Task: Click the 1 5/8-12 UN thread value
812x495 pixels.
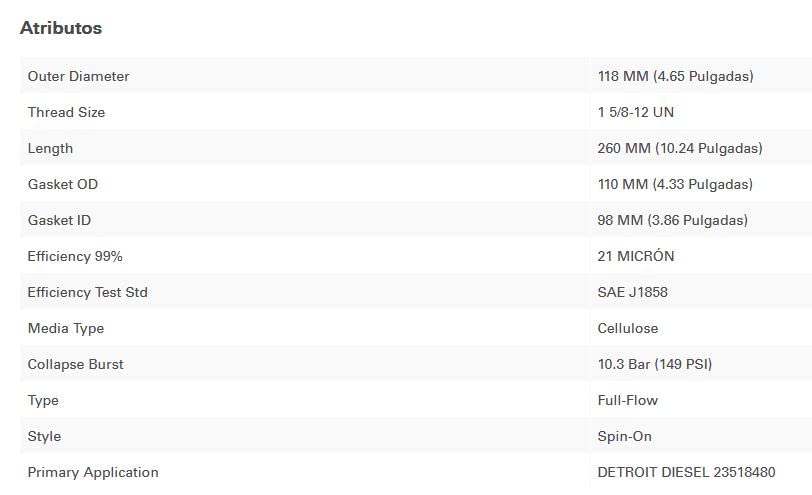Action: pos(635,112)
